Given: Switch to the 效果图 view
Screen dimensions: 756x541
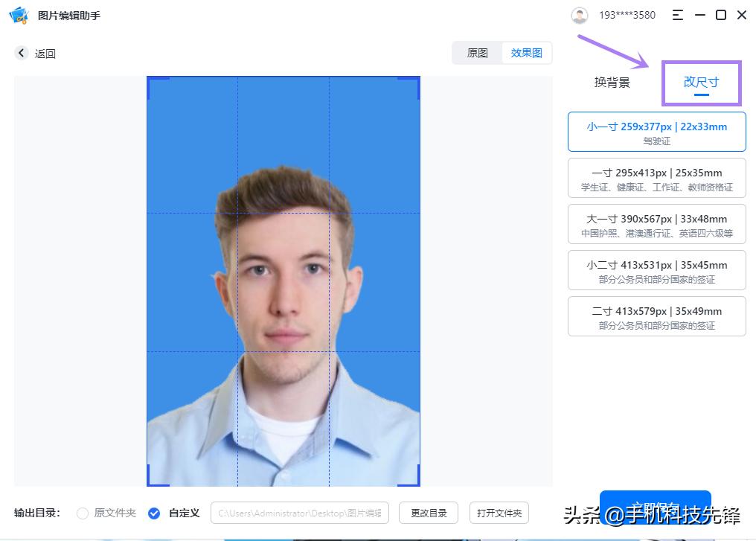Looking at the screenshot, I should [x=527, y=53].
